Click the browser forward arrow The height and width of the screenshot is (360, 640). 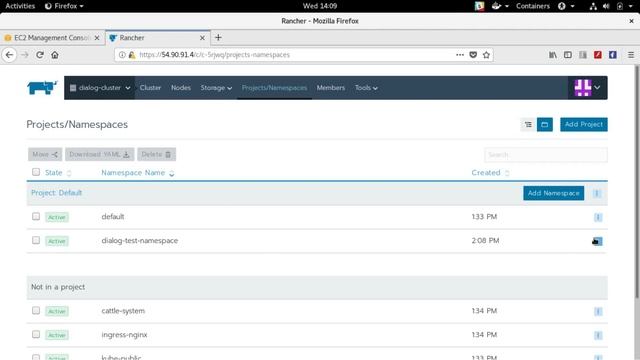tap(25, 55)
